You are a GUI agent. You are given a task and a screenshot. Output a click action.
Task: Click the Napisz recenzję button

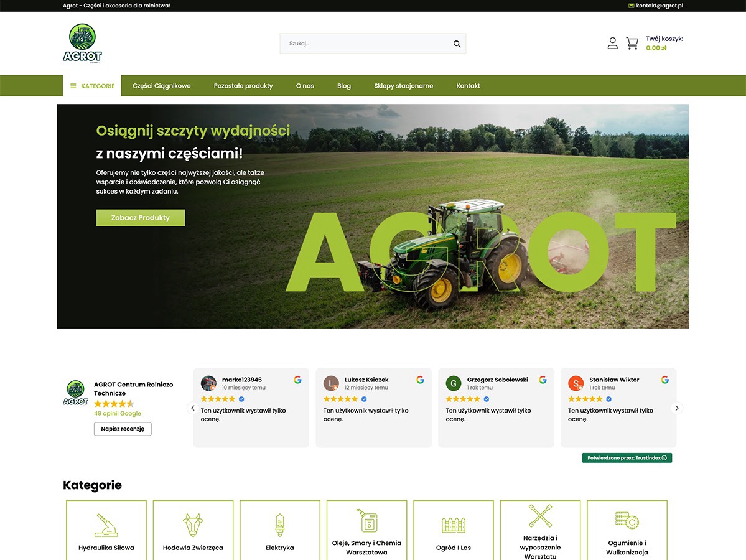pyautogui.click(x=123, y=429)
